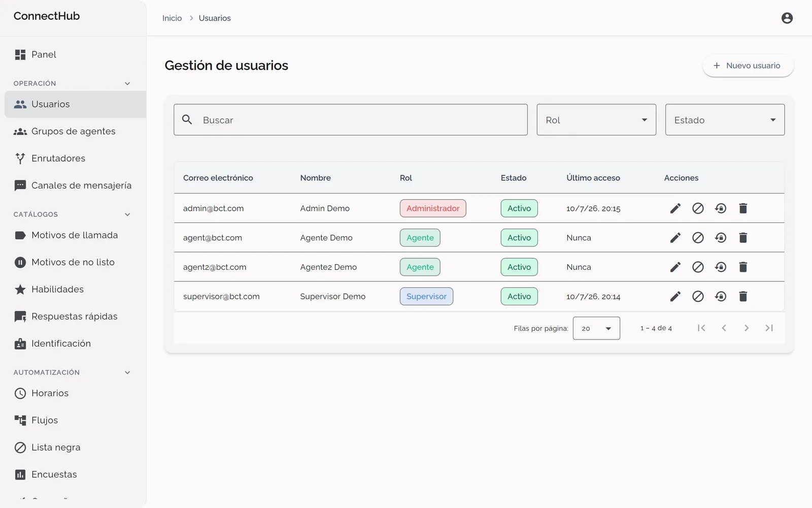Select the supervisor@bct.com email cell

point(221,297)
